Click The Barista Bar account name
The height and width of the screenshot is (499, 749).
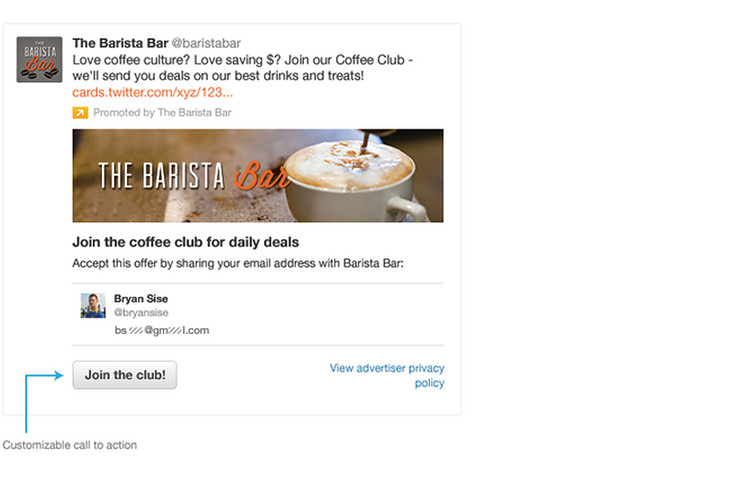pyautogui.click(x=120, y=43)
